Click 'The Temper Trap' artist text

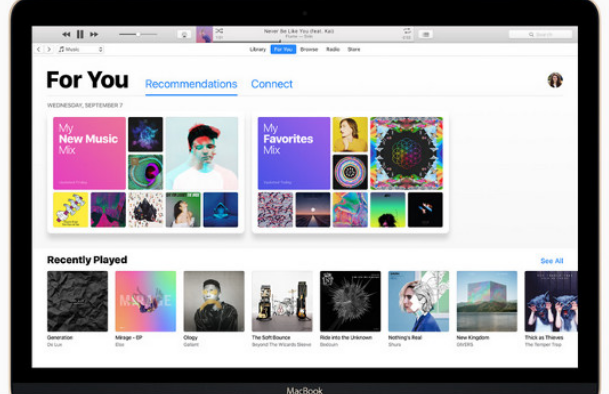point(543,345)
